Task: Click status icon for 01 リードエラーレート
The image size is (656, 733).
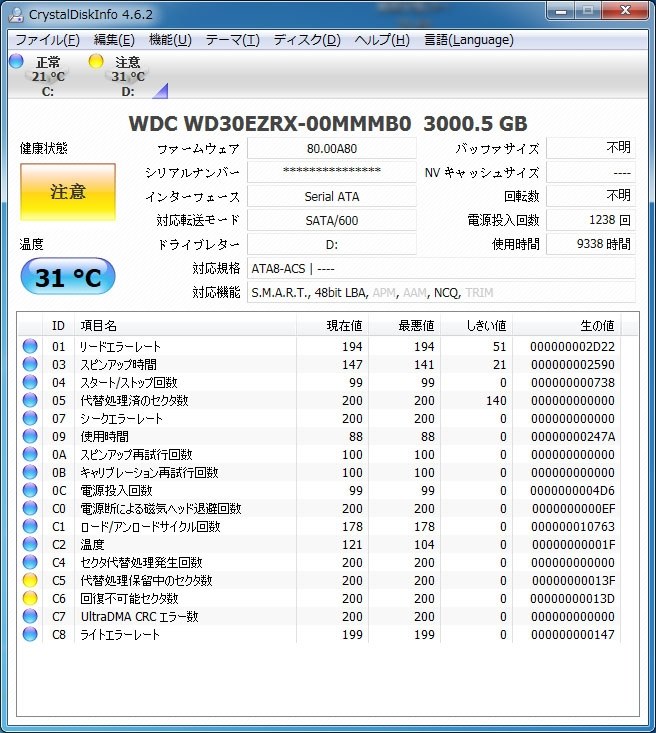Action: 30,346
